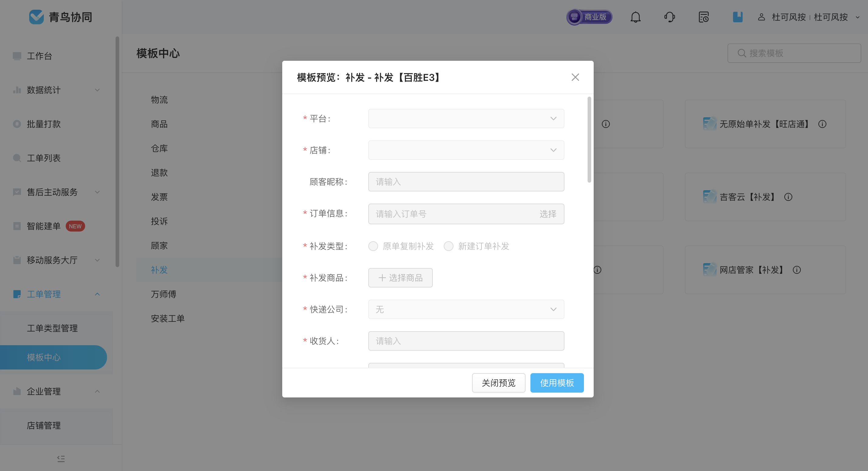
Task: Select 退款 template category
Action: (x=159, y=173)
